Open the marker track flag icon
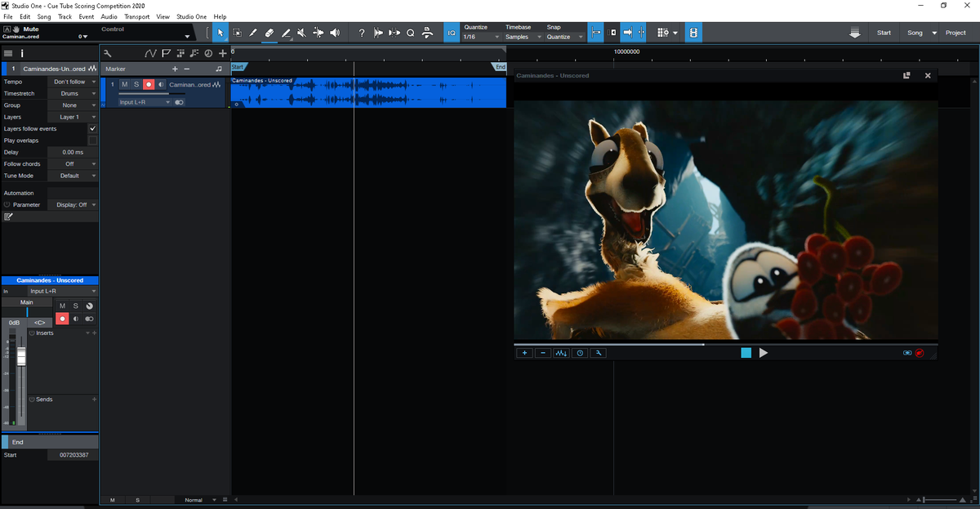The width and height of the screenshot is (980, 509). coord(166,53)
